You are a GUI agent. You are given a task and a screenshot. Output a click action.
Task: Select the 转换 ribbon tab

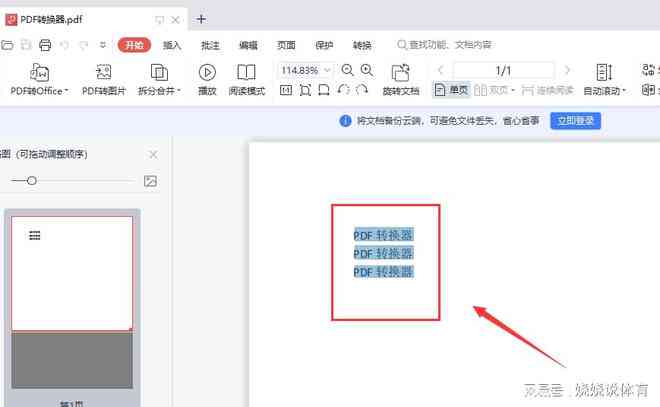point(362,45)
